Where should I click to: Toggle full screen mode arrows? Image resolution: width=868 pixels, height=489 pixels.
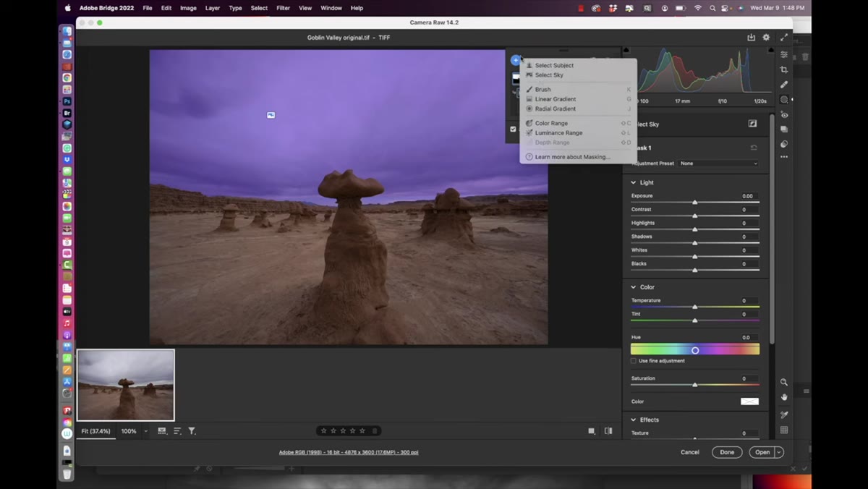(x=784, y=38)
